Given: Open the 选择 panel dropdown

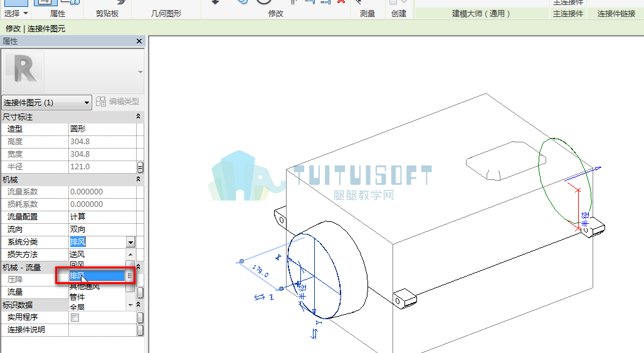Looking at the screenshot, I should pos(16,14).
